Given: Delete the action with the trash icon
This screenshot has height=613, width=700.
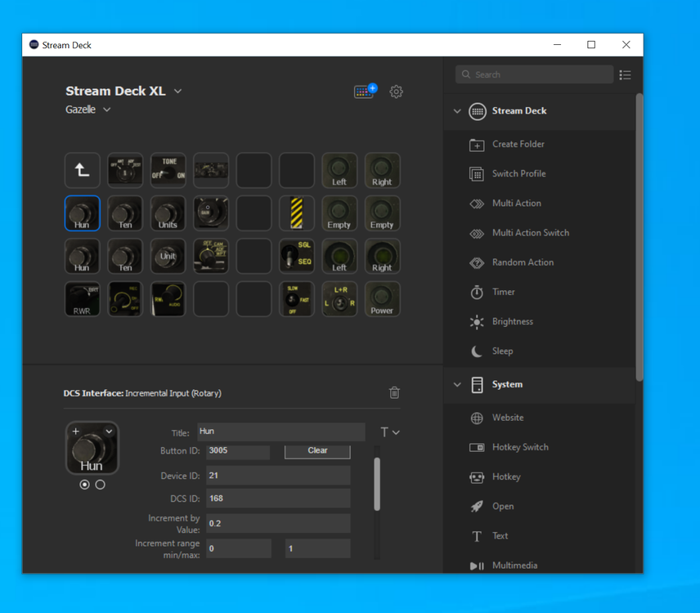Looking at the screenshot, I should coord(394,393).
